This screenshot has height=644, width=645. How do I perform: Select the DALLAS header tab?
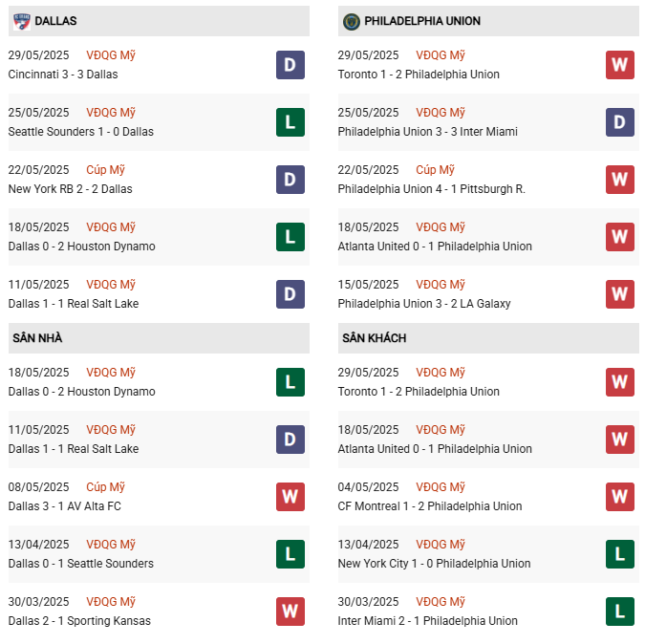159,21
